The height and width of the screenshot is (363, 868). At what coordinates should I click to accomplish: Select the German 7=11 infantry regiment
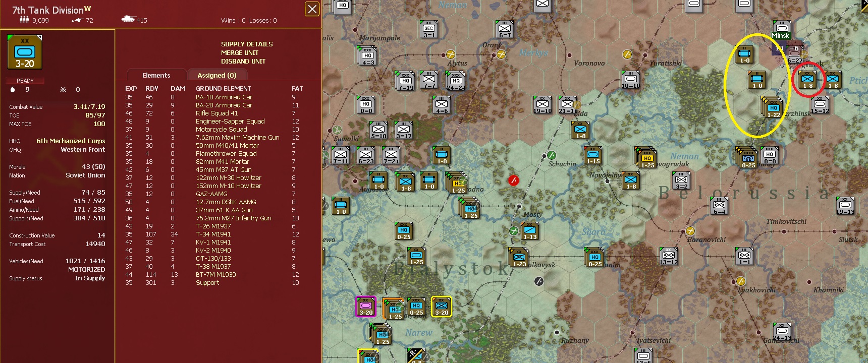(341, 155)
